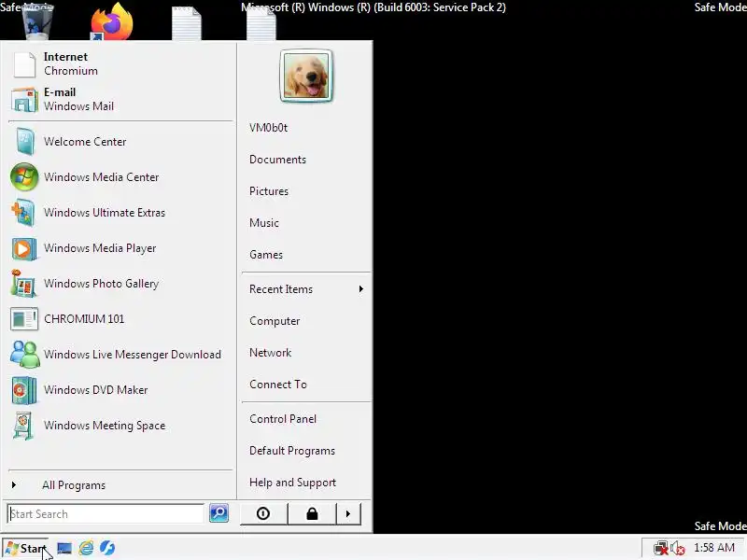This screenshot has width=747, height=560.
Task: Open Pictures from the Start menu
Action: [269, 191]
